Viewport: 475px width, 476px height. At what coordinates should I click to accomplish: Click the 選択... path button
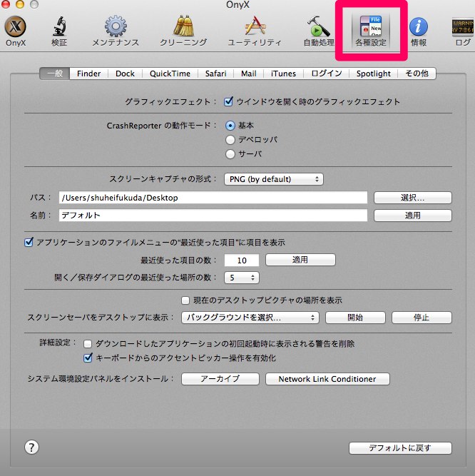[413, 198]
